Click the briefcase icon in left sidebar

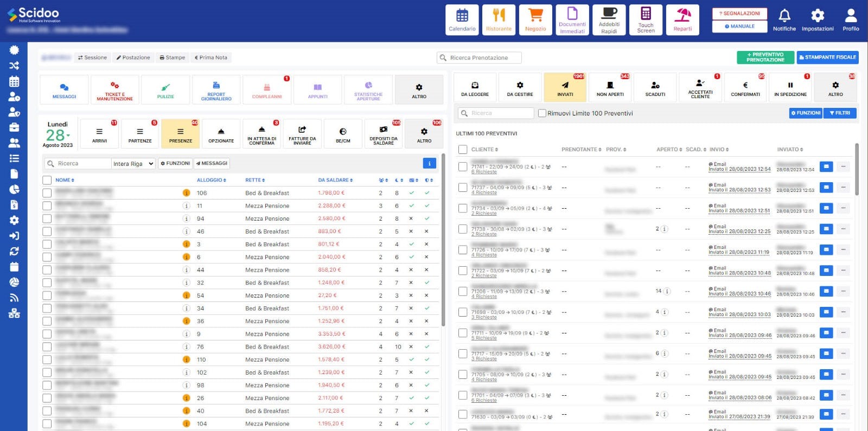click(14, 127)
